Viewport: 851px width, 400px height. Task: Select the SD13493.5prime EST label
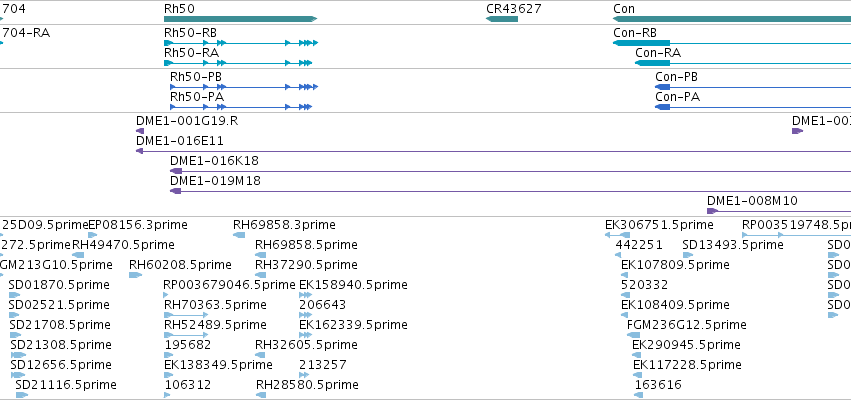click(733, 245)
